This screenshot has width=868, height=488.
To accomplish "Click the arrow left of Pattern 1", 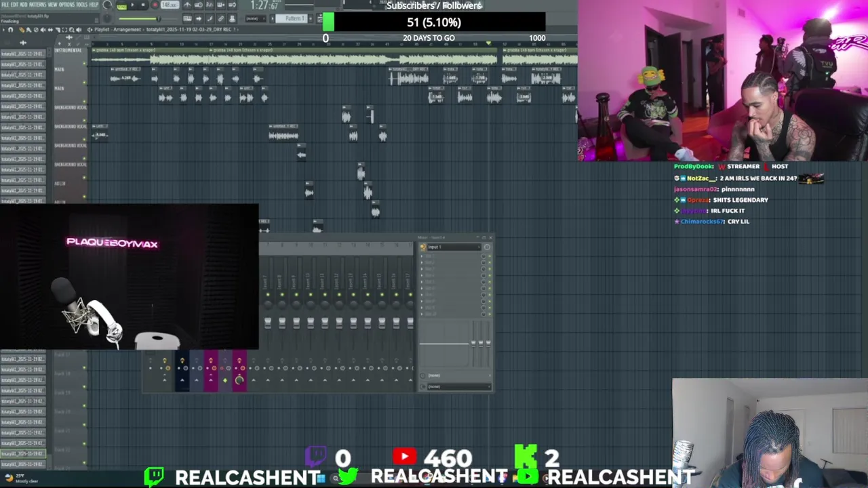I will [x=272, y=18].
